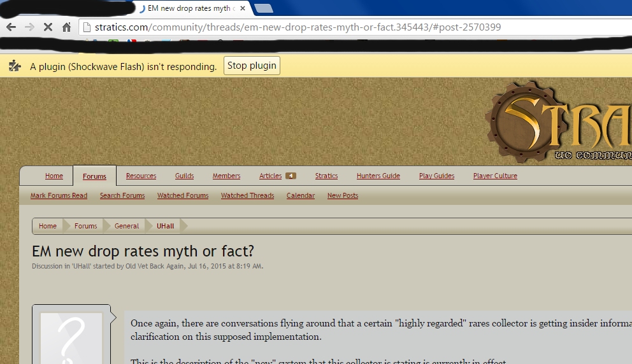Open the Articles navigation tab
The height and width of the screenshot is (364, 632).
(271, 176)
